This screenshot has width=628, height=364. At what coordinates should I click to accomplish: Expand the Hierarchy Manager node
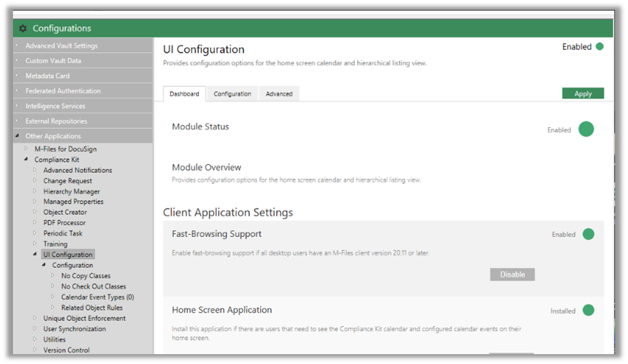coord(35,191)
